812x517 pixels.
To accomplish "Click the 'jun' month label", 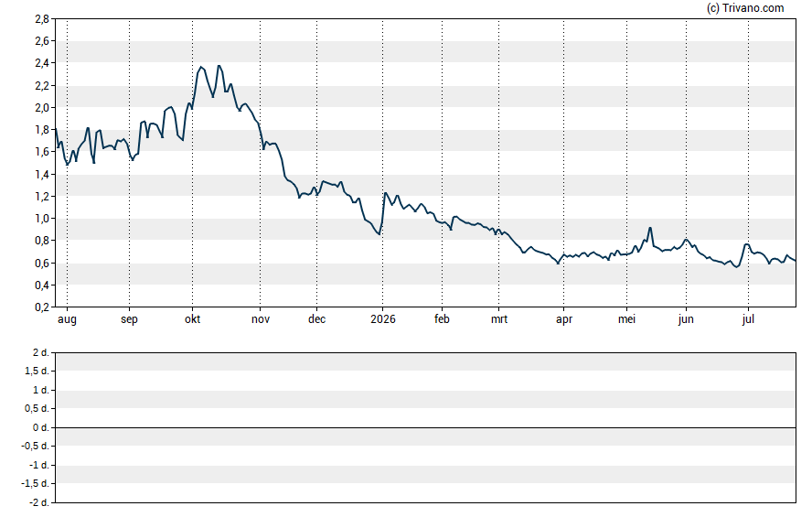I will (686, 319).
